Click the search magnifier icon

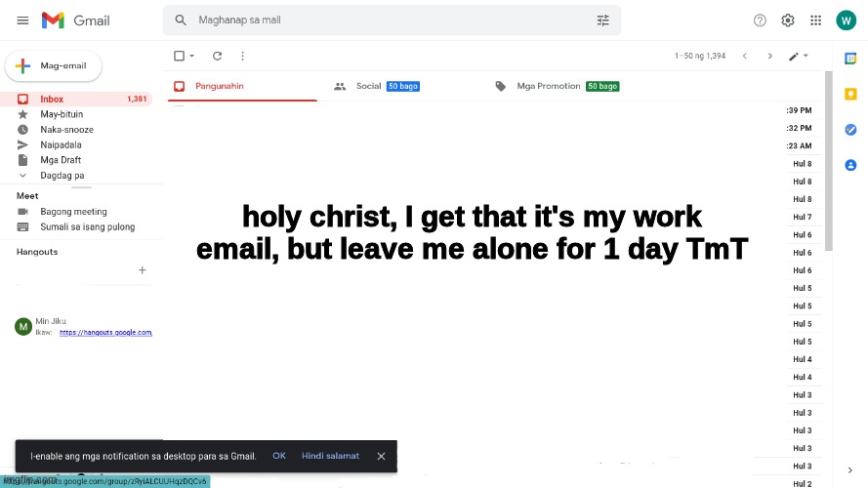(181, 20)
